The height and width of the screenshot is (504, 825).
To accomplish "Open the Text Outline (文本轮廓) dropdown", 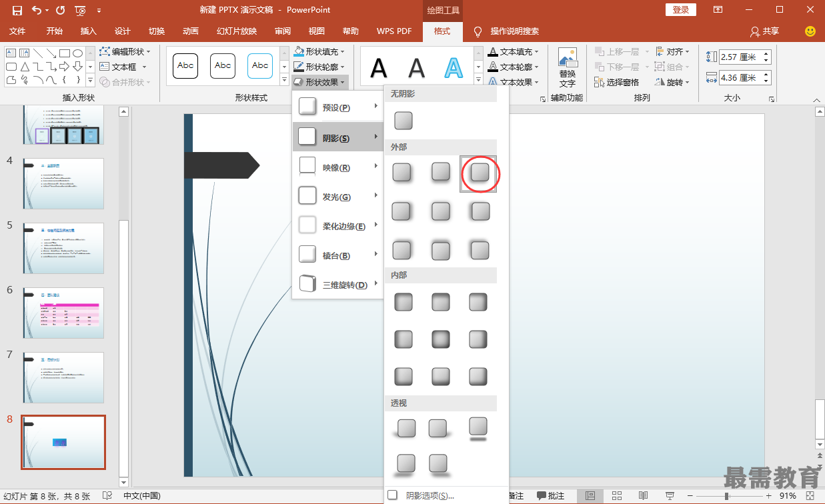I will point(514,67).
